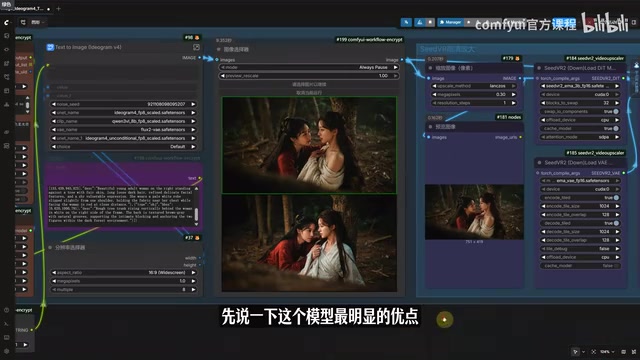Open the attention_mode sdpa selector

[580, 137]
